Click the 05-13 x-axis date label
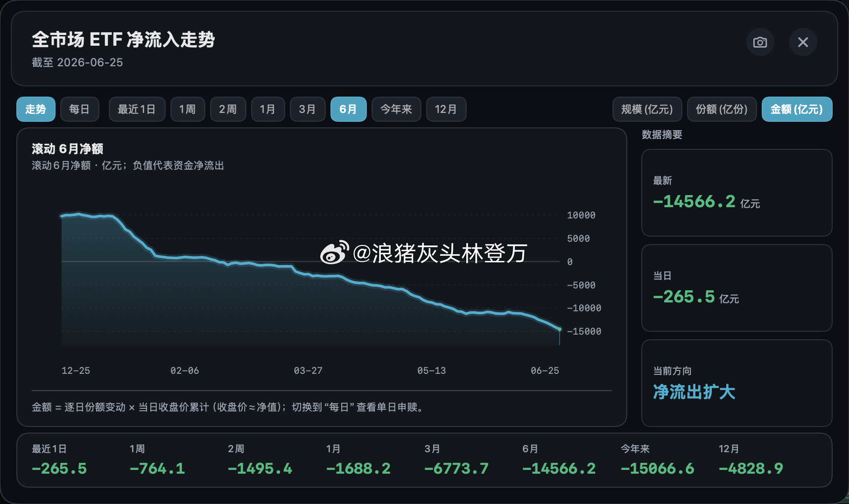Image resolution: width=849 pixels, height=504 pixels. [x=431, y=371]
